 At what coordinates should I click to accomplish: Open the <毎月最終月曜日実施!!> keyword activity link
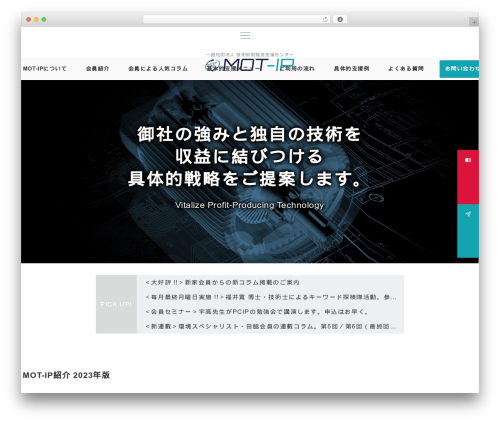[271, 297]
